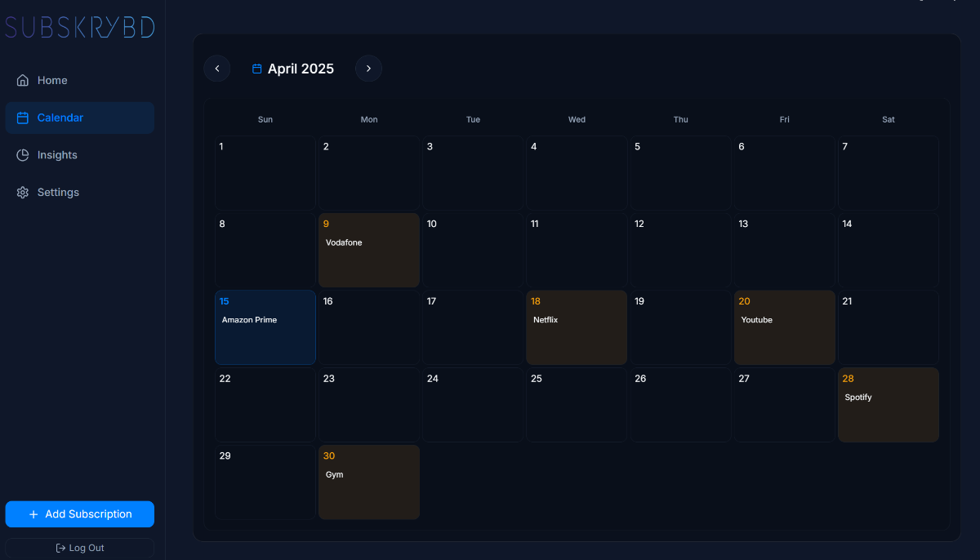The width and height of the screenshot is (980, 560).
Task: Click the Log Out arrow icon
Action: pyautogui.click(x=60, y=548)
